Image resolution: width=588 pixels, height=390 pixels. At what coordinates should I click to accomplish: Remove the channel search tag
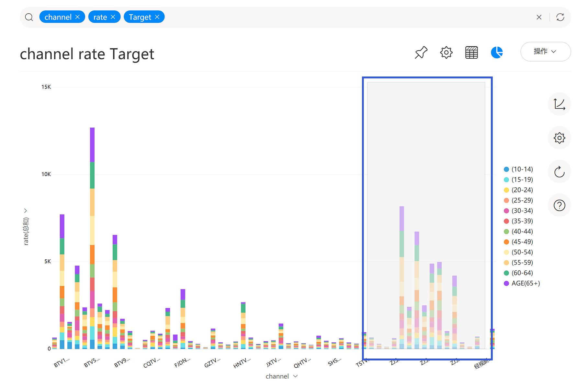(77, 17)
